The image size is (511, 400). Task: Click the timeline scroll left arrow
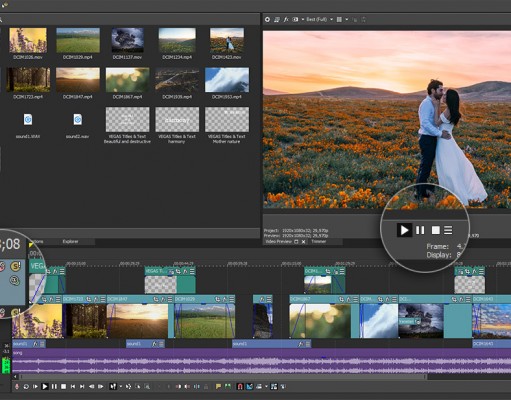tap(15, 377)
